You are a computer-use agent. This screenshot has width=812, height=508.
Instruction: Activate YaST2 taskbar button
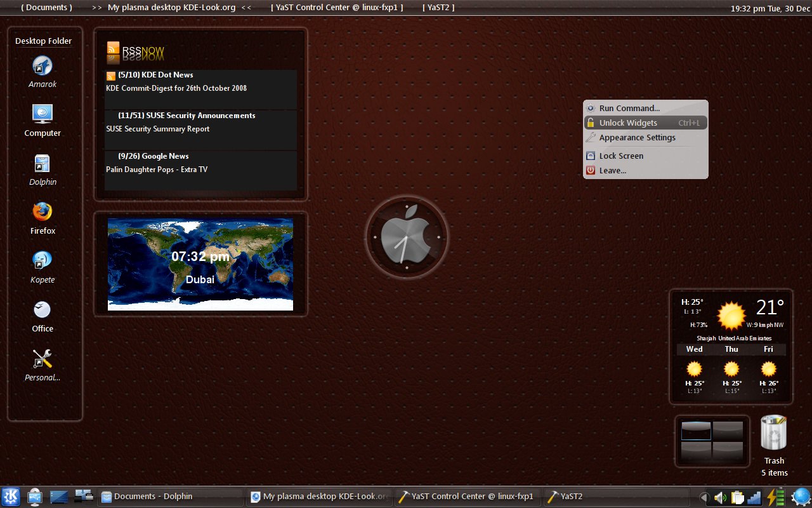coord(616,497)
